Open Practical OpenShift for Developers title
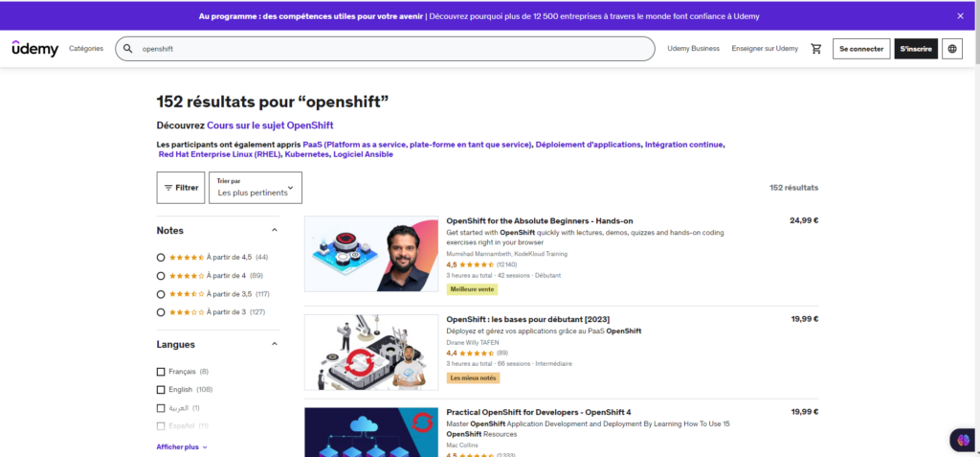 539,412
